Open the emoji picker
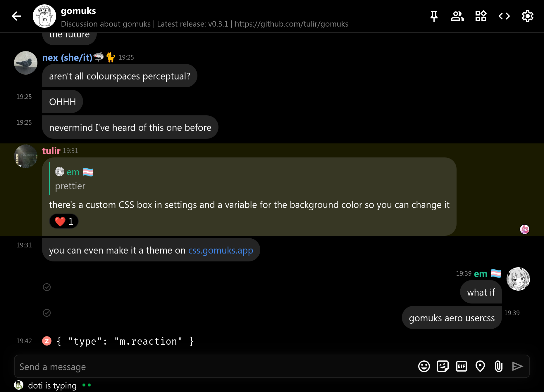The image size is (544, 392). tap(424, 366)
